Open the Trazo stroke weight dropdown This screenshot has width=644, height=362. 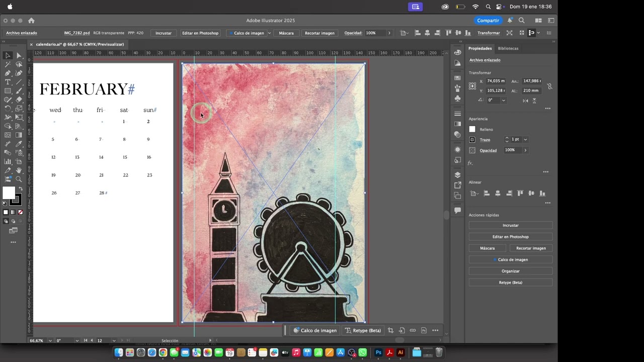525,139
